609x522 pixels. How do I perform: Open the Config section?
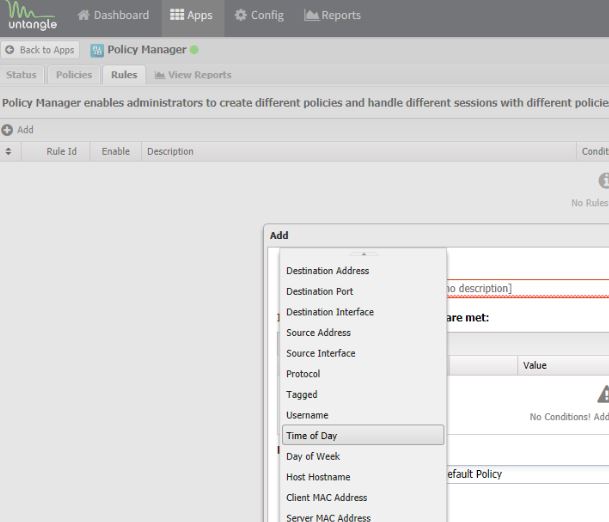point(259,15)
